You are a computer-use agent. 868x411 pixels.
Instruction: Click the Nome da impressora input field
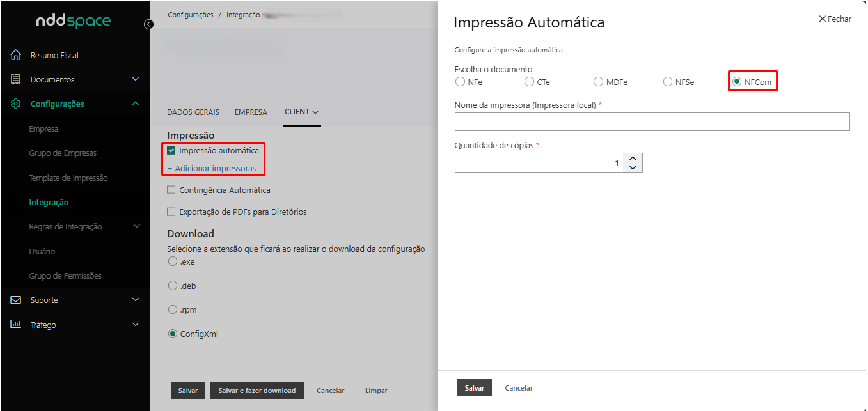[652, 121]
